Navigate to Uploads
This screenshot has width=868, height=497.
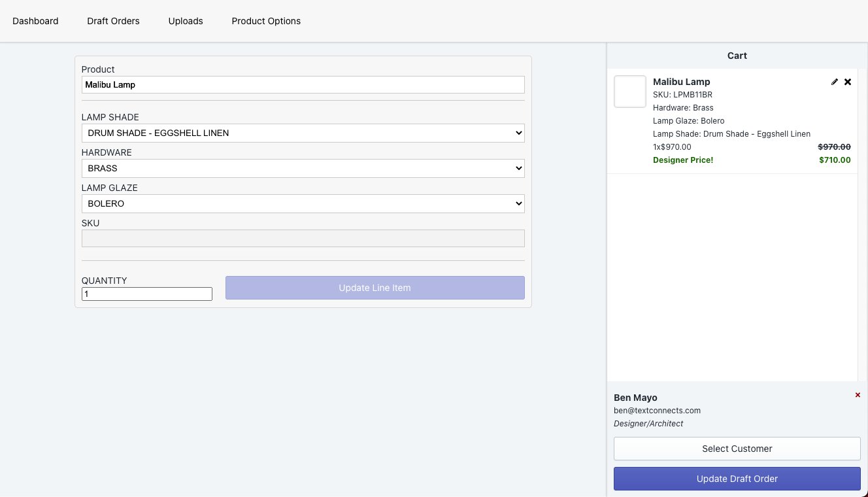click(x=186, y=21)
